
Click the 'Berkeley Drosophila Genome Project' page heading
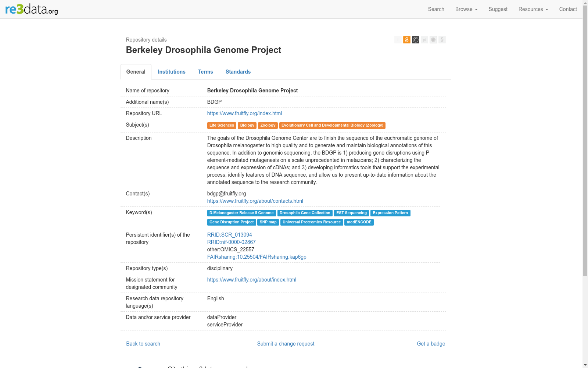pyautogui.click(x=204, y=50)
